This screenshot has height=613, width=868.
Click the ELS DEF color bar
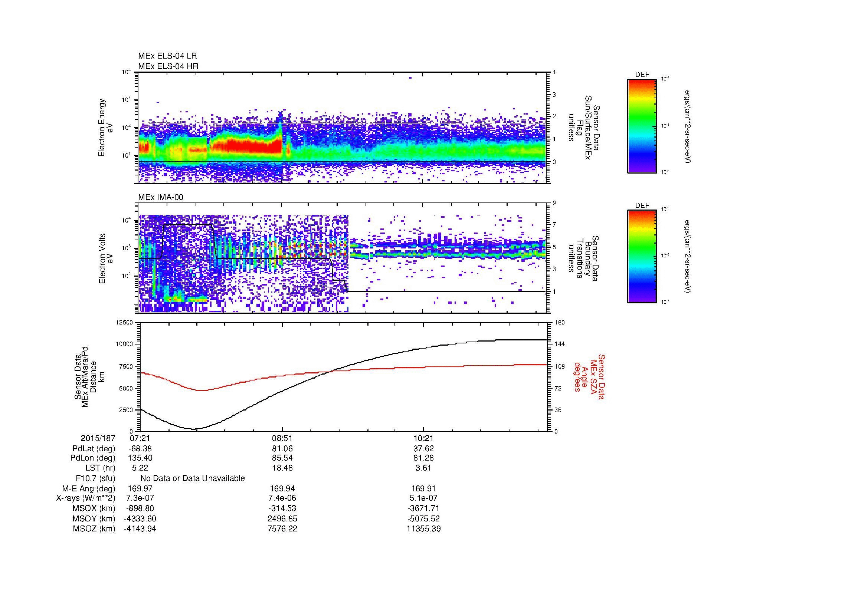coord(642,126)
